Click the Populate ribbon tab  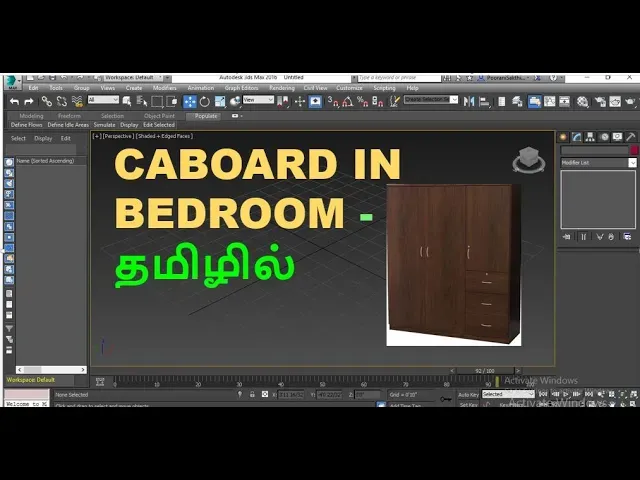coord(206,116)
